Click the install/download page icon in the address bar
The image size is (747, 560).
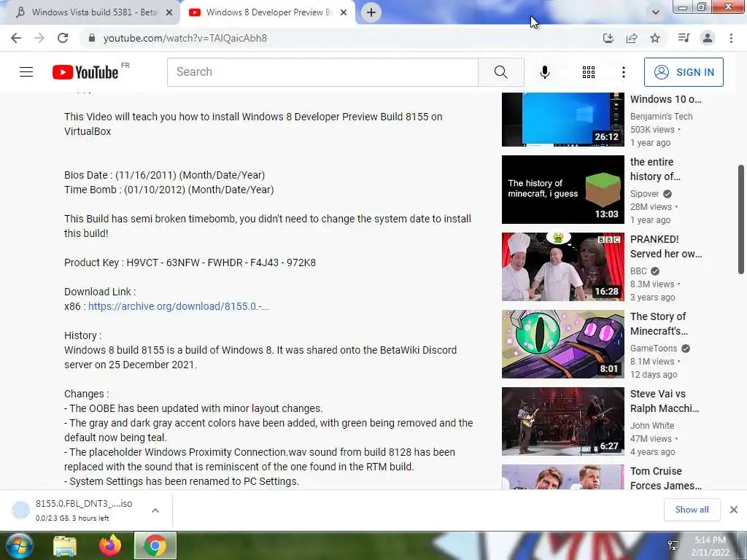coord(608,38)
